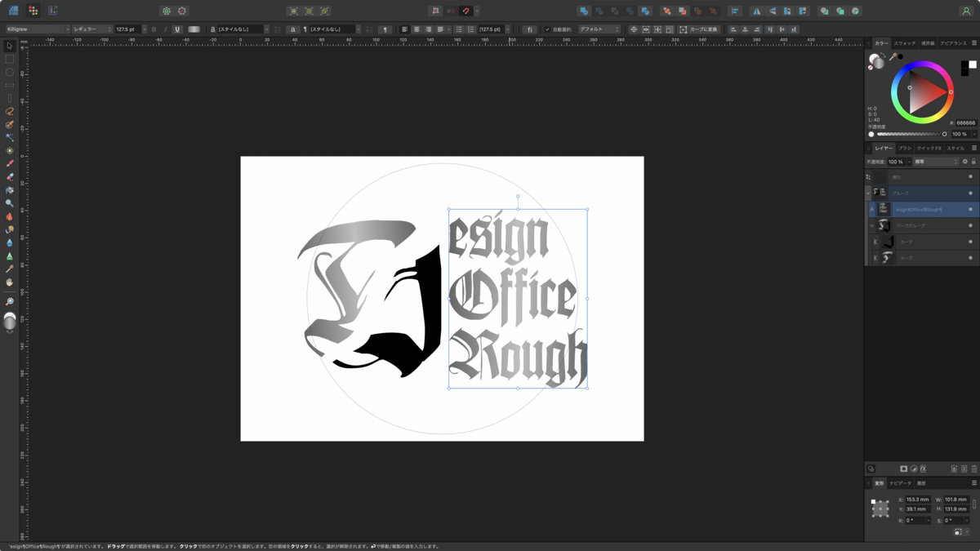Screen dimensions: 980x551
Task: Hide the ワープグループ layer
Action: [x=970, y=225]
